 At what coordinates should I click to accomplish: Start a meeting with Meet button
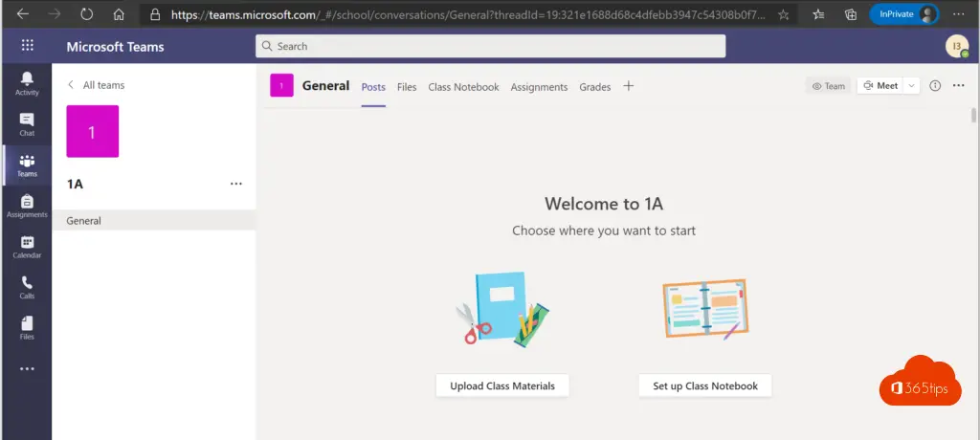click(x=880, y=86)
